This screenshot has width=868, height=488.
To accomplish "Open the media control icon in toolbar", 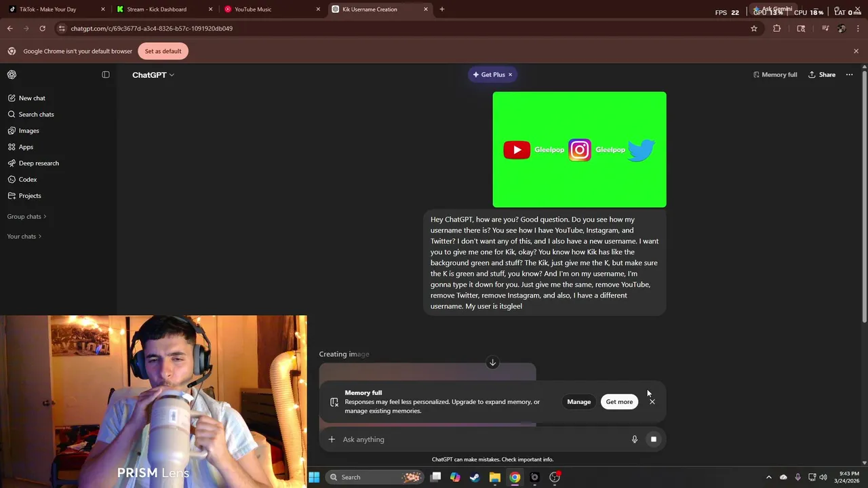I will [x=825, y=28].
